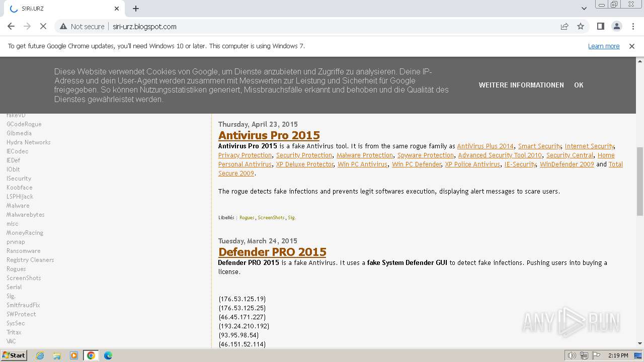
Task: Follow the Spyware Protection link
Action: (x=426, y=155)
